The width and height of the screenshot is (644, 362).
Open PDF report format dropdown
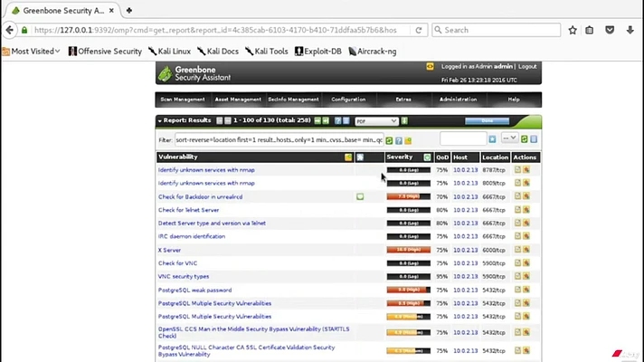click(x=376, y=120)
